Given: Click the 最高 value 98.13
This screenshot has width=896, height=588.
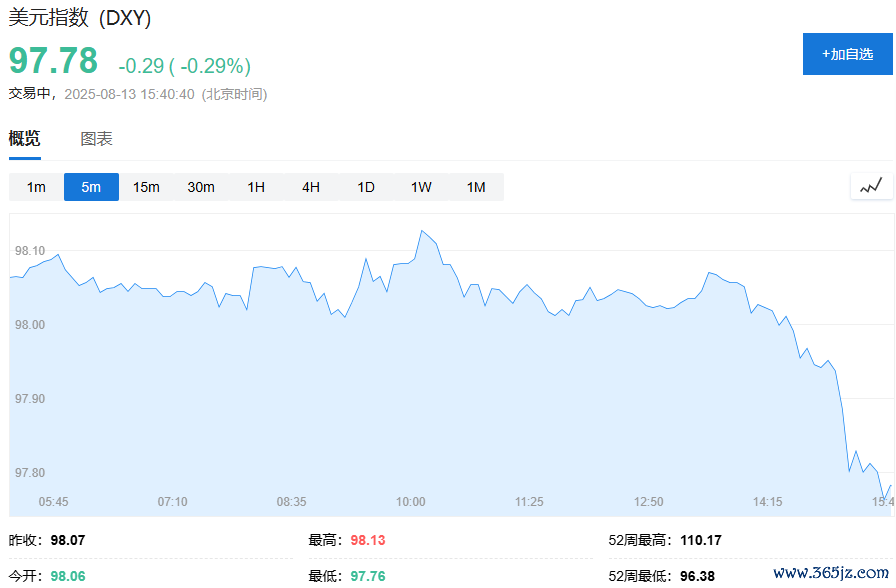Looking at the screenshot, I should (367, 540).
